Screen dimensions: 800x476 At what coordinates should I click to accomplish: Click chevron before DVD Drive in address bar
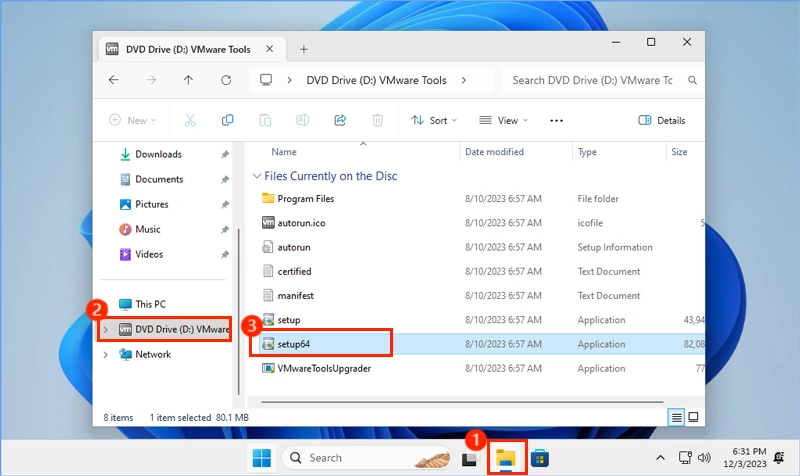click(x=289, y=80)
